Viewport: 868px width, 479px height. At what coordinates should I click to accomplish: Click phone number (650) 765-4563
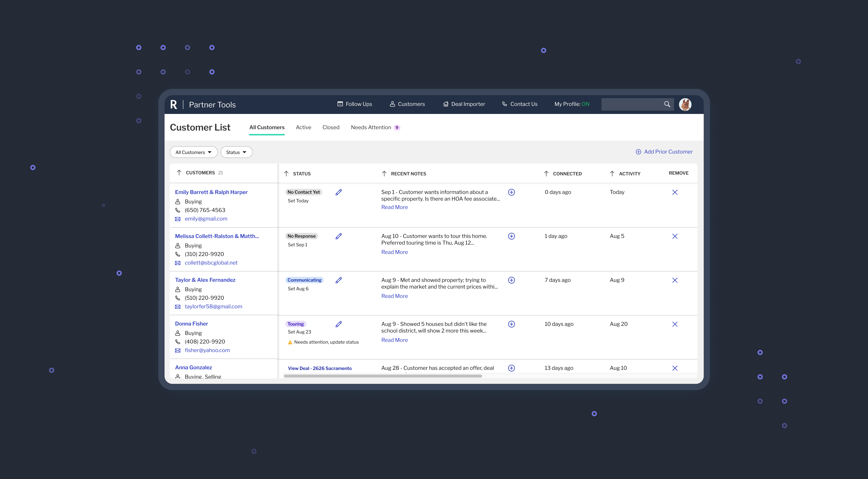[205, 210]
